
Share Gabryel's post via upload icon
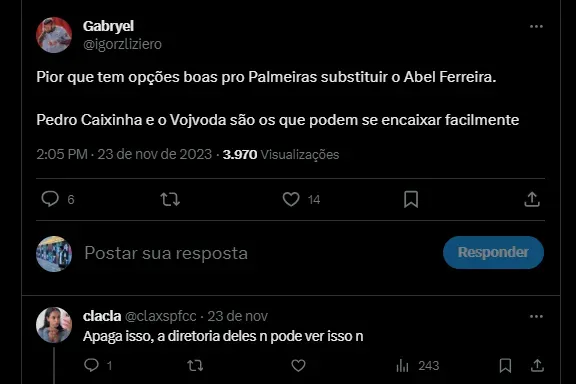pyautogui.click(x=532, y=199)
